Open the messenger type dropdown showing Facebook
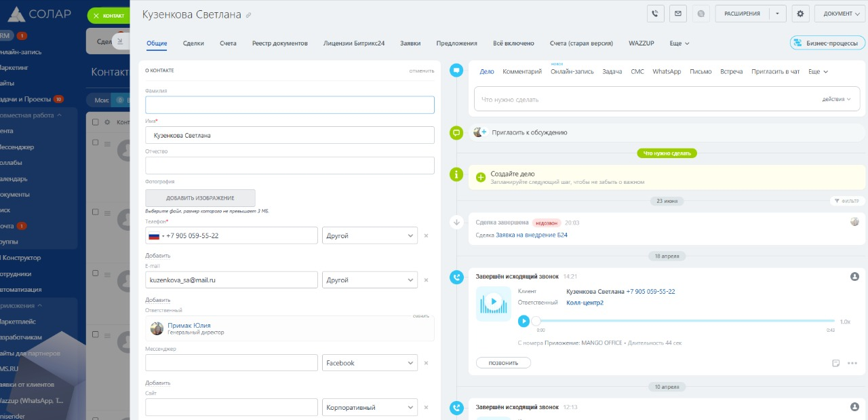This screenshot has width=868, height=420. click(370, 363)
